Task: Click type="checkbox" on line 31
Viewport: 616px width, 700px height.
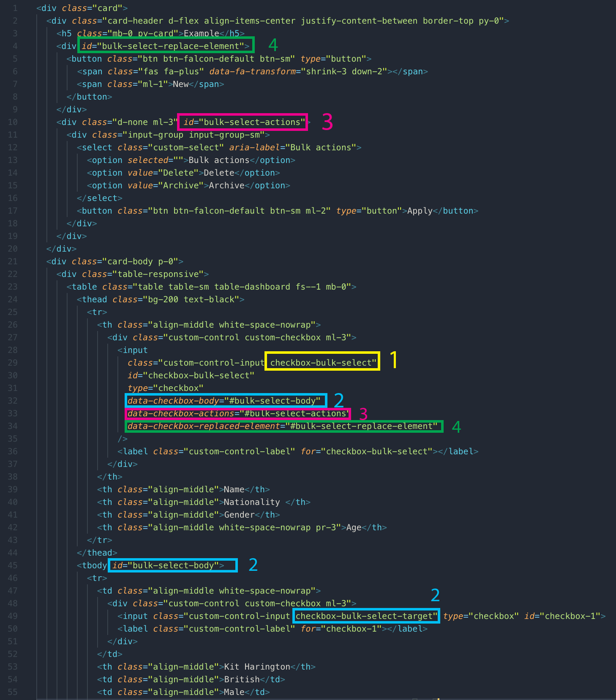Action: click(166, 388)
